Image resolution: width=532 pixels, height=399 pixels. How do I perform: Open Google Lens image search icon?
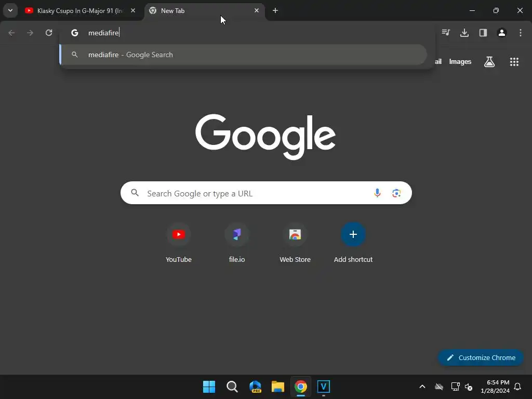tap(396, 193)
